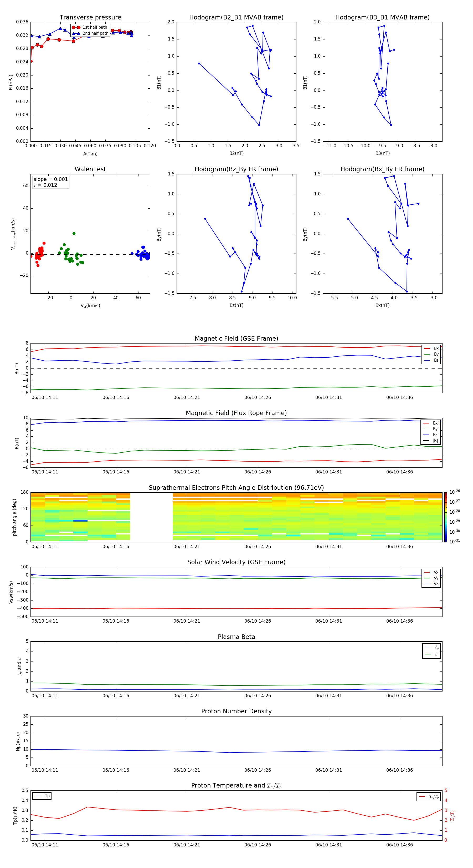Viewport: 473px width, 868px height.
Task: Click the 'Tp' legend entry
Action: [42, 796]
